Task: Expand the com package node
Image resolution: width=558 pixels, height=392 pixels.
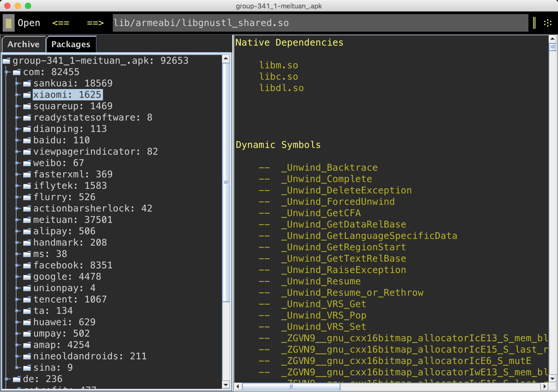Action: click(x=7, y=72)
